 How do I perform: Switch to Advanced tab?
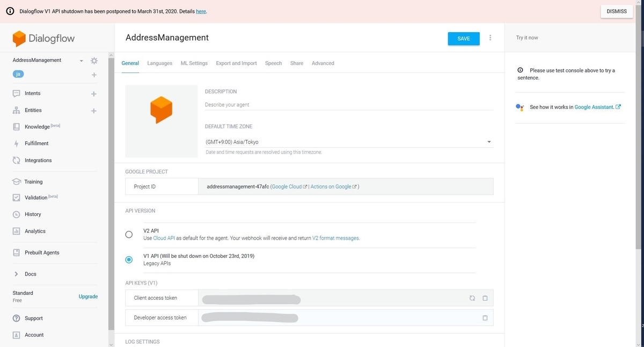click(323, 63)
